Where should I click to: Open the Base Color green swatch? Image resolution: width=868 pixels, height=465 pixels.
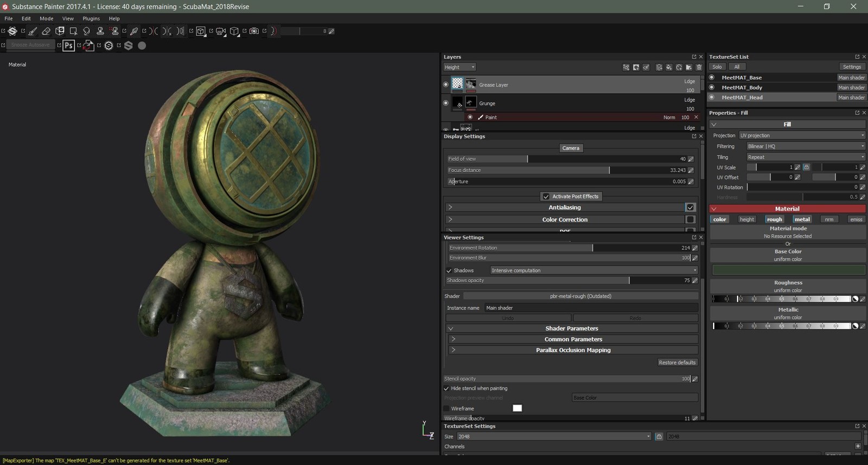[x=788, y=269]
